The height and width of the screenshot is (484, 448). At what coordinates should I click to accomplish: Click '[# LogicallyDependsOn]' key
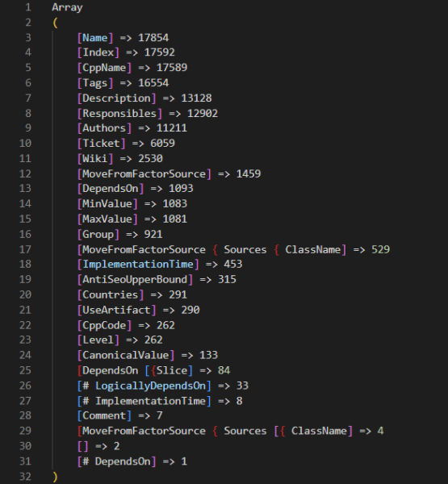[144, 386]
